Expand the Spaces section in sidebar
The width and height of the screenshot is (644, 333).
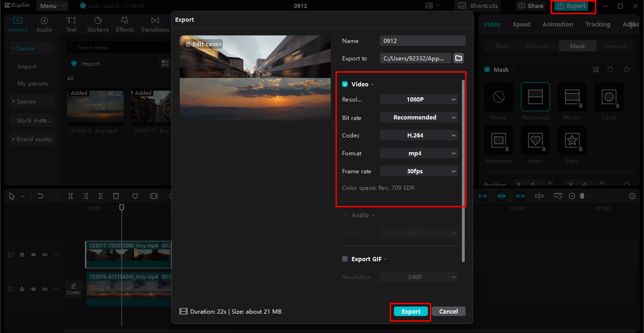pos(32,101)
